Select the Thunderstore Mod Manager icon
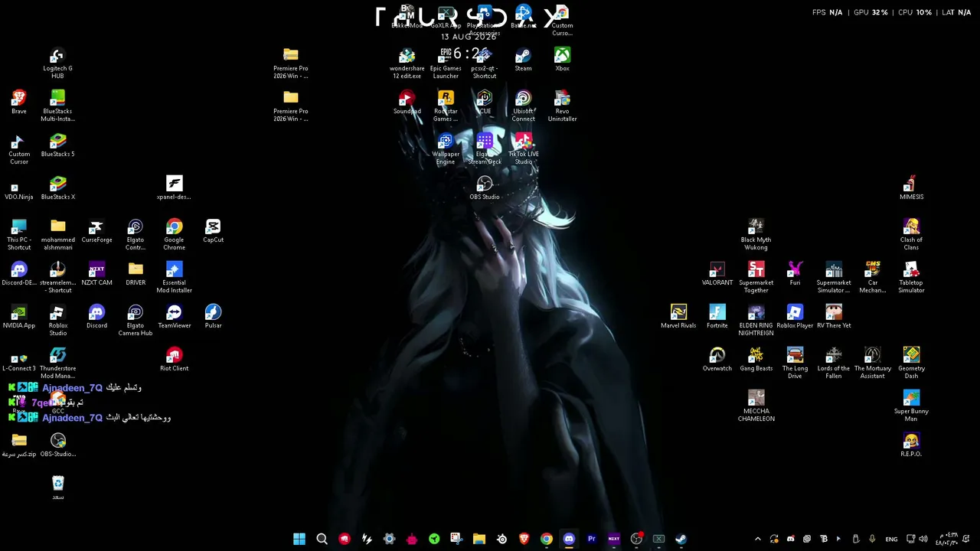The width and height of the screenshot is (980, 551). tap(57, 364)
